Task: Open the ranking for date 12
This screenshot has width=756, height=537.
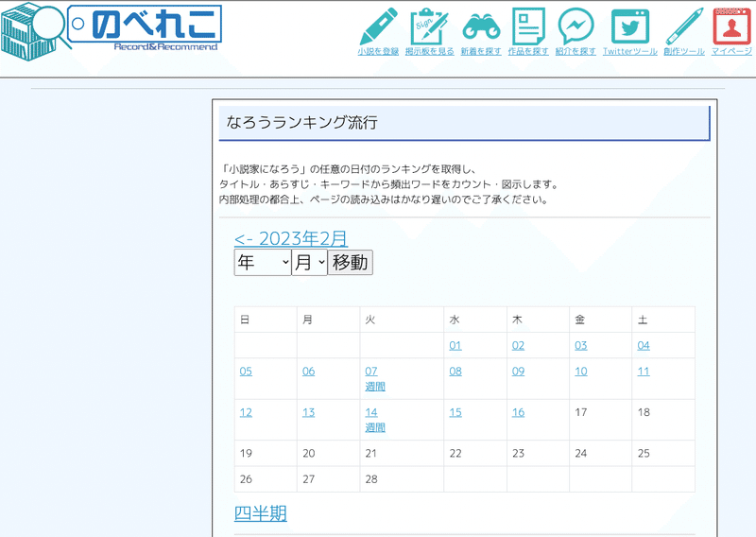Action: point(246,412)
